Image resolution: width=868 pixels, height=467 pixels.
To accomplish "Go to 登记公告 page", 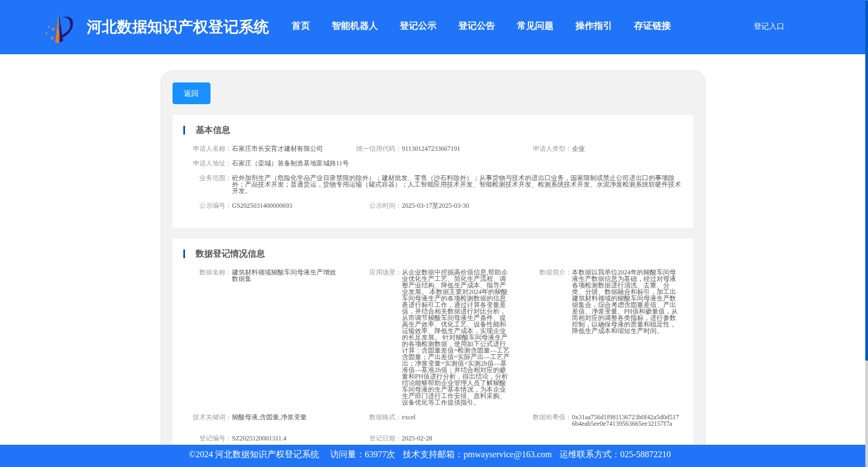I will coord(476,26).
